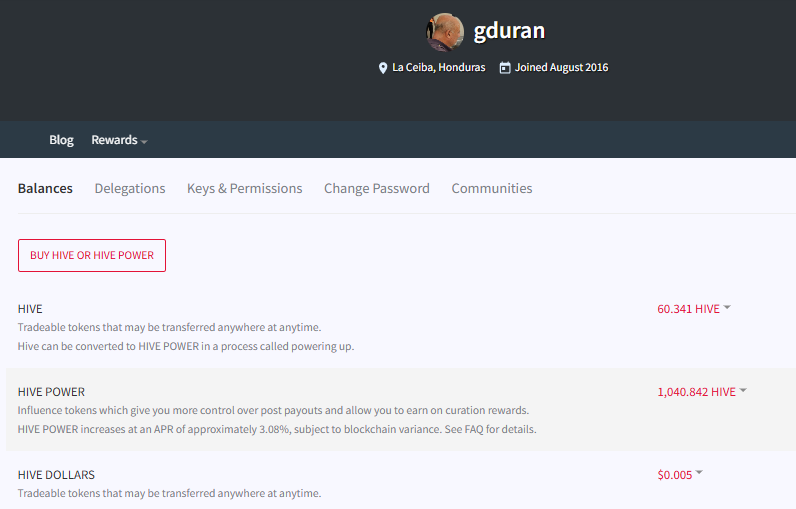Open the Communities tab
Viewport: 796px width, 509px height.
pyautogui.click(x=492, y=188)
